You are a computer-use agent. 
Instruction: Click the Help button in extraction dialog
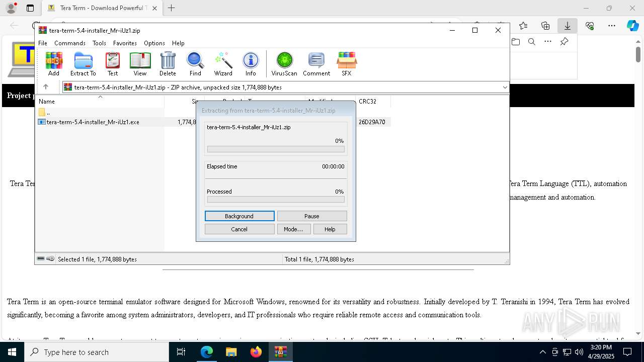330,229
